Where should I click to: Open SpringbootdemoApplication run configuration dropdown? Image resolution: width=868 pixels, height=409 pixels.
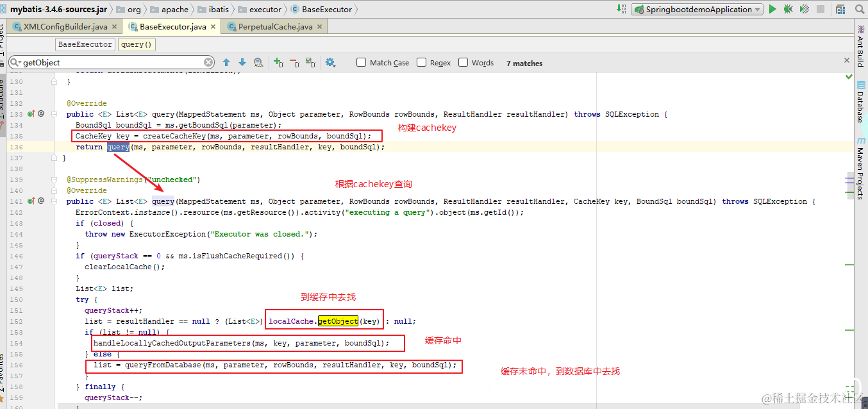697,9
